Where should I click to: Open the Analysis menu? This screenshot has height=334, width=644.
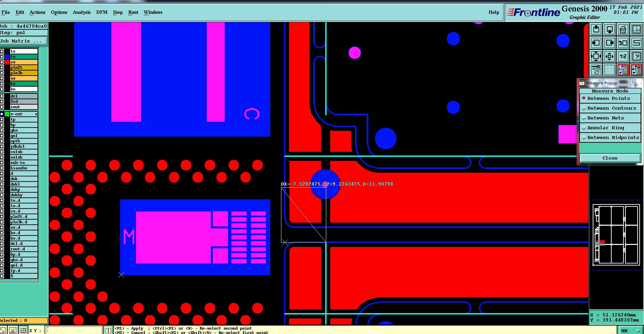pyautogui.click(x=82, y=12)
